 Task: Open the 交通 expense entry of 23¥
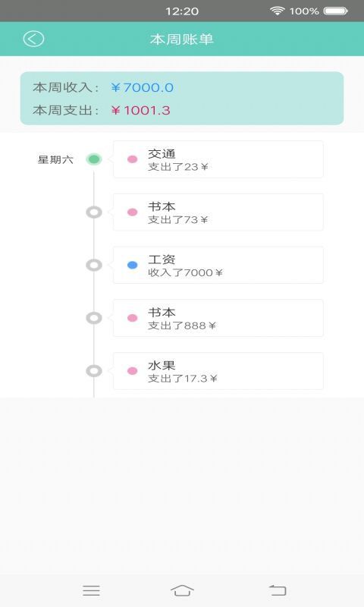click(x=218, y=159)
